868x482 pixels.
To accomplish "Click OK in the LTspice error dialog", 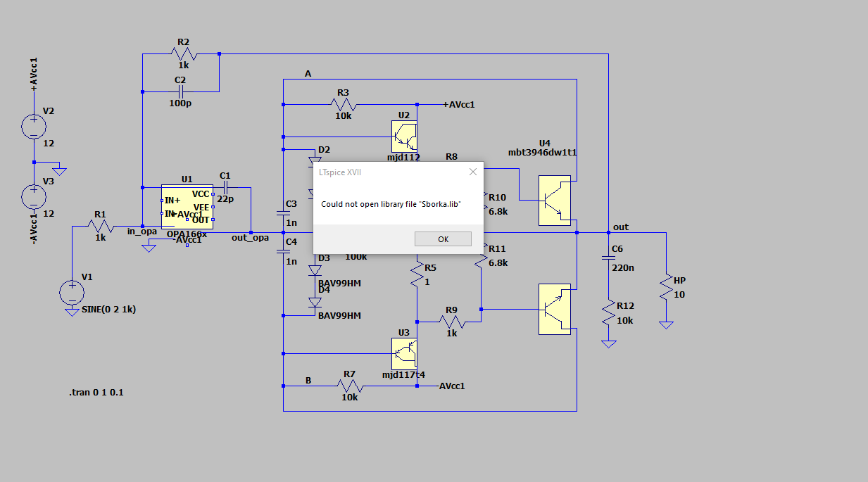I will (x=443, y=239).
